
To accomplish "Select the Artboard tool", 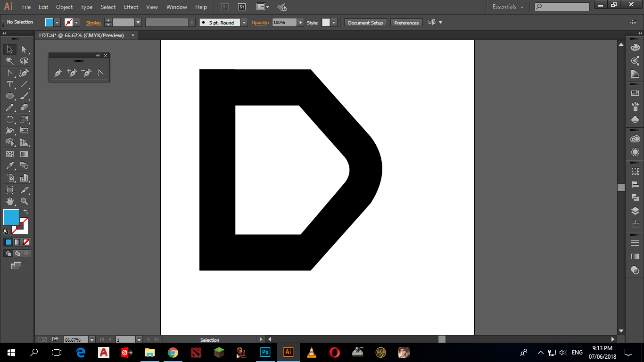I will (10, 189).
